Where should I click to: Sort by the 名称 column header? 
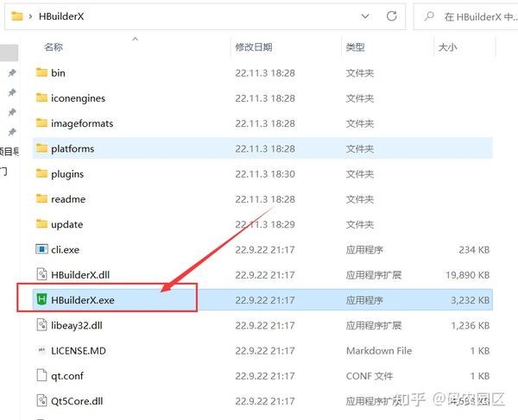click(54, 47)
